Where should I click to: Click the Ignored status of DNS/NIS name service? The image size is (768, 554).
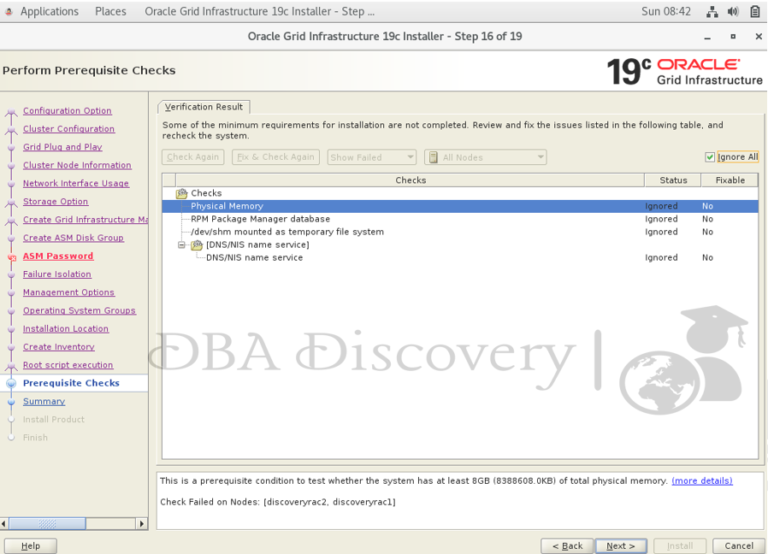[661, 258]
